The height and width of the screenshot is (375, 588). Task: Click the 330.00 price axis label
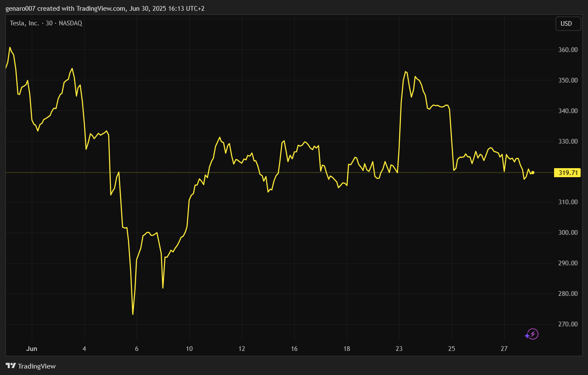[568, 141]
